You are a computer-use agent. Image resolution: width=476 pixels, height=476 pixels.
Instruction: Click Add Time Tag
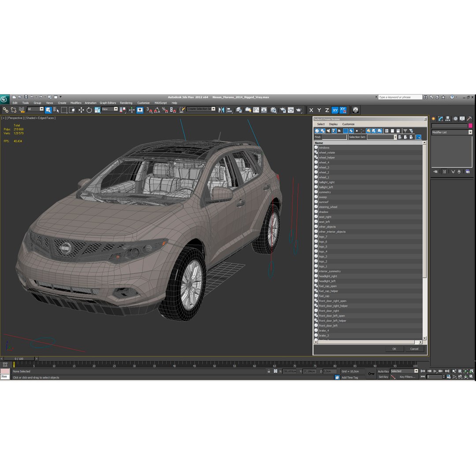350,378
